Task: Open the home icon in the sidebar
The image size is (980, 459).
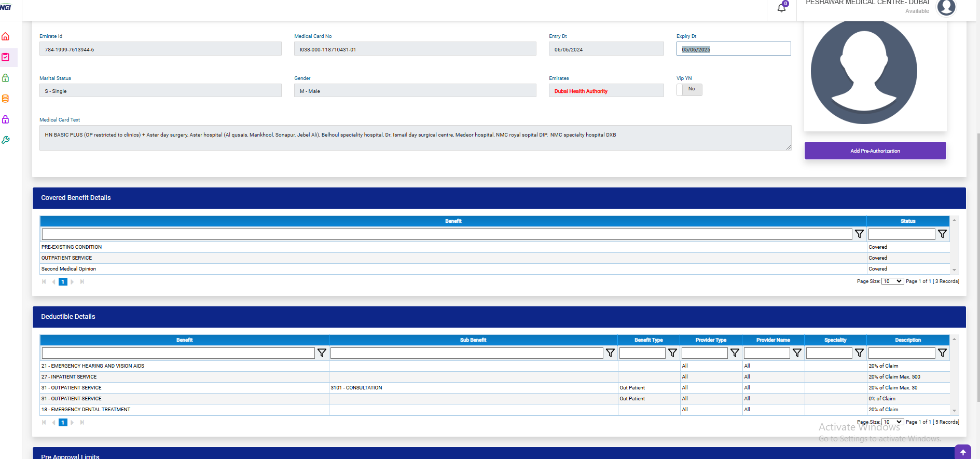Action: (6, 36)
